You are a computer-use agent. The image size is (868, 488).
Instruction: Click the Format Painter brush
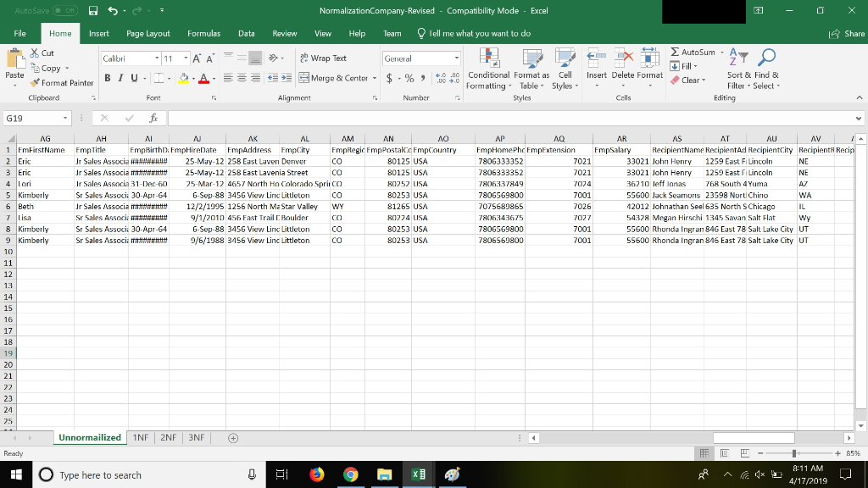pos(61,83)
